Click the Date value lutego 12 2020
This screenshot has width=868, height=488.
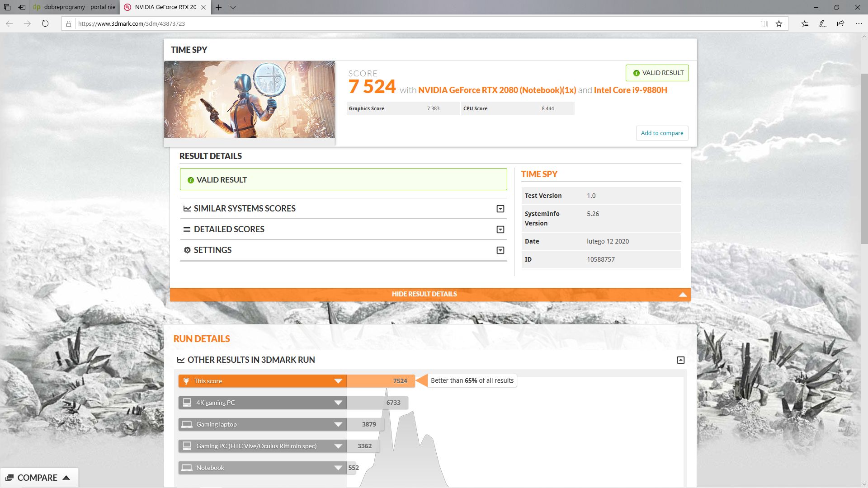608,241
